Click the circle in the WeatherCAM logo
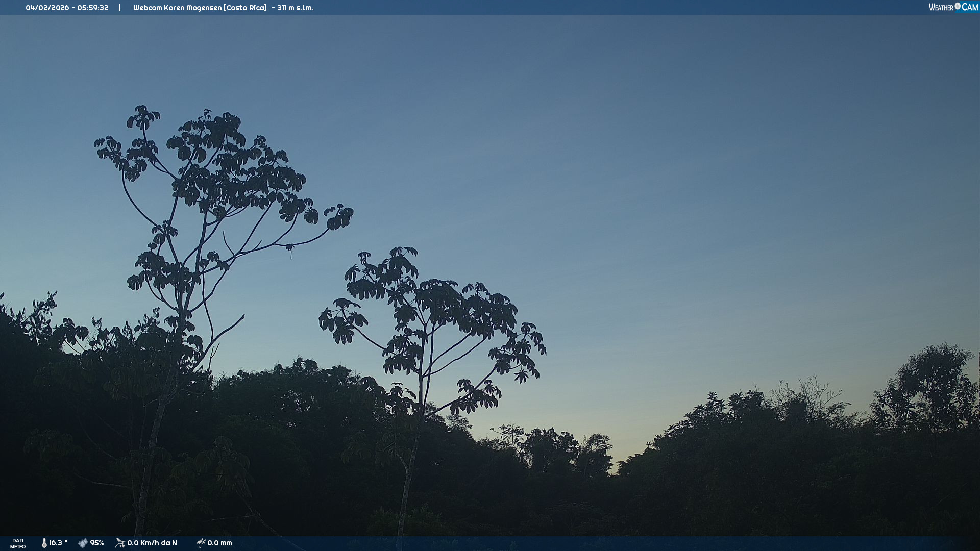 coord(958,6)
